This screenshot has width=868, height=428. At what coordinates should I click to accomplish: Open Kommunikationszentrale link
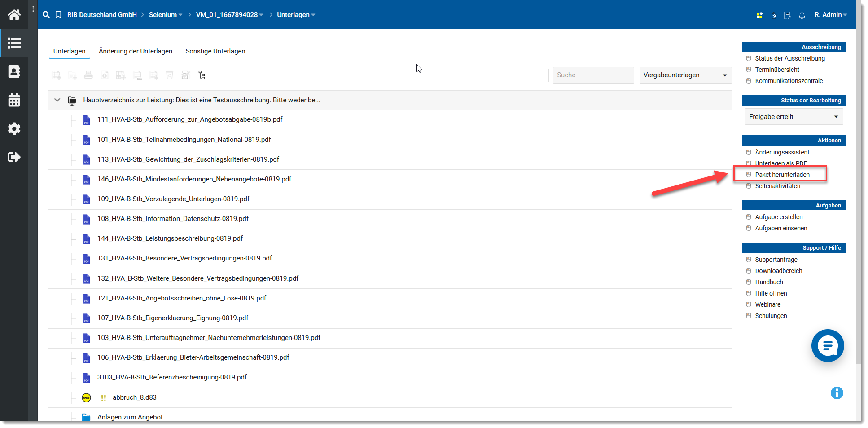(789, 81)
